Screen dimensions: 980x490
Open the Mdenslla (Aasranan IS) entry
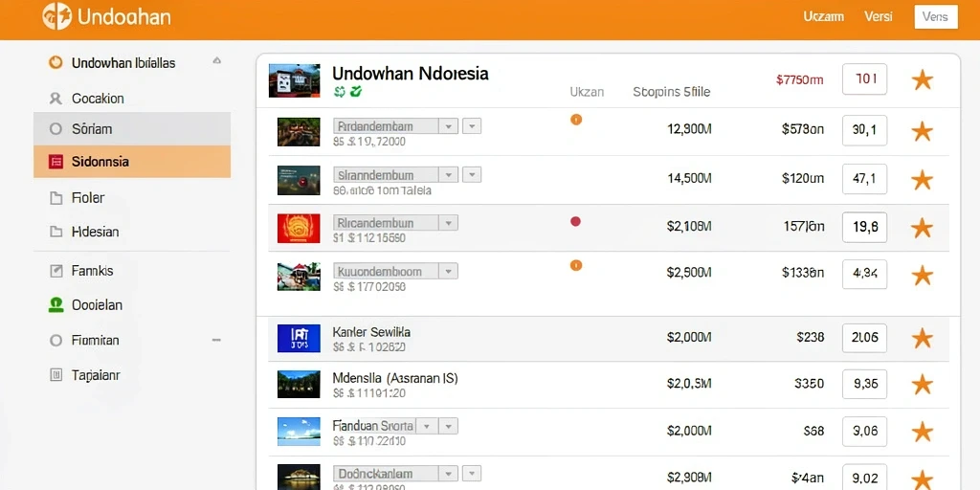395,378
